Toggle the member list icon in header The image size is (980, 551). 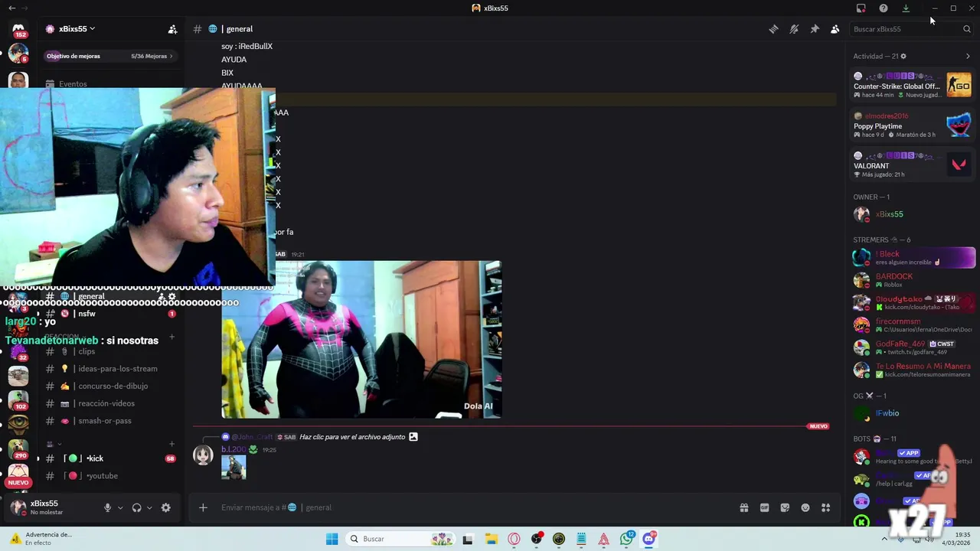pyautogui.click(x=835, y=29)
